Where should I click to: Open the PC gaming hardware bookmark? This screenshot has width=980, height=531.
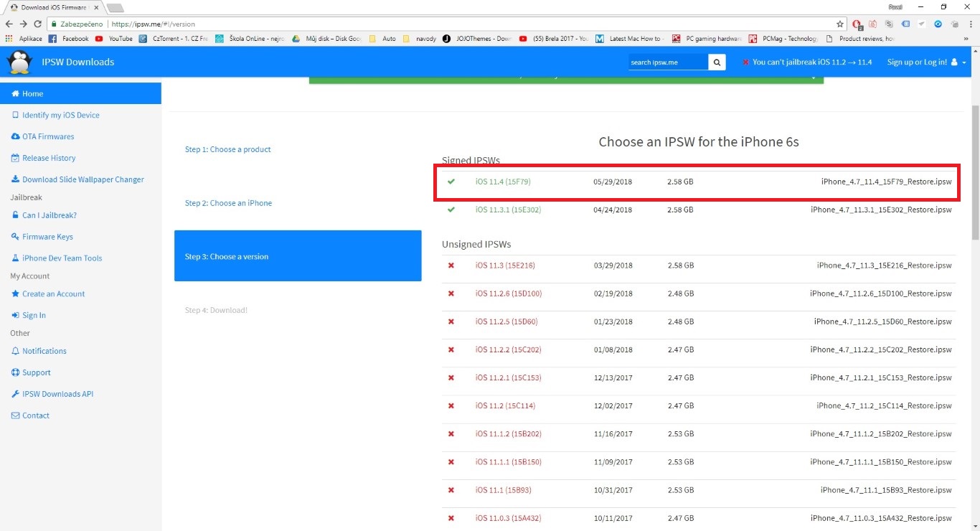click(707, 39)
